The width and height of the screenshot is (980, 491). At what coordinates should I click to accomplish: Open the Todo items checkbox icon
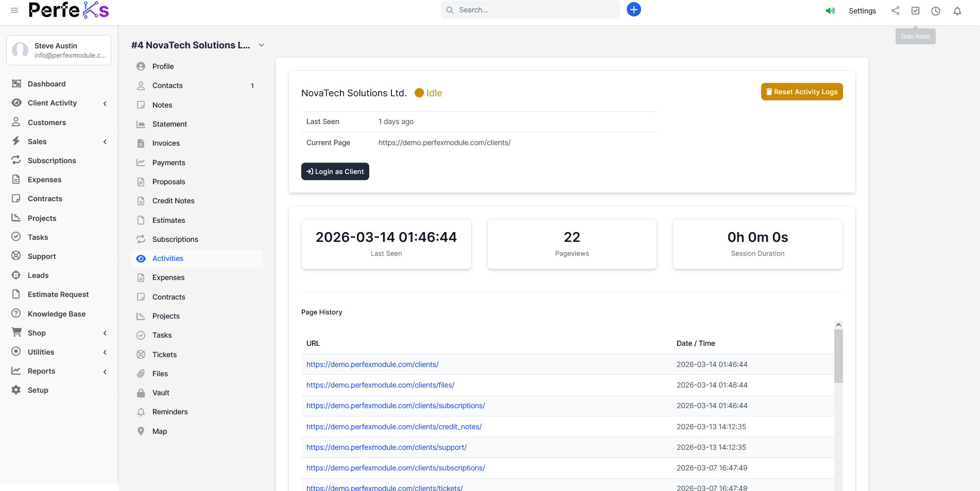pyautogui.click(x=915, y=11)
